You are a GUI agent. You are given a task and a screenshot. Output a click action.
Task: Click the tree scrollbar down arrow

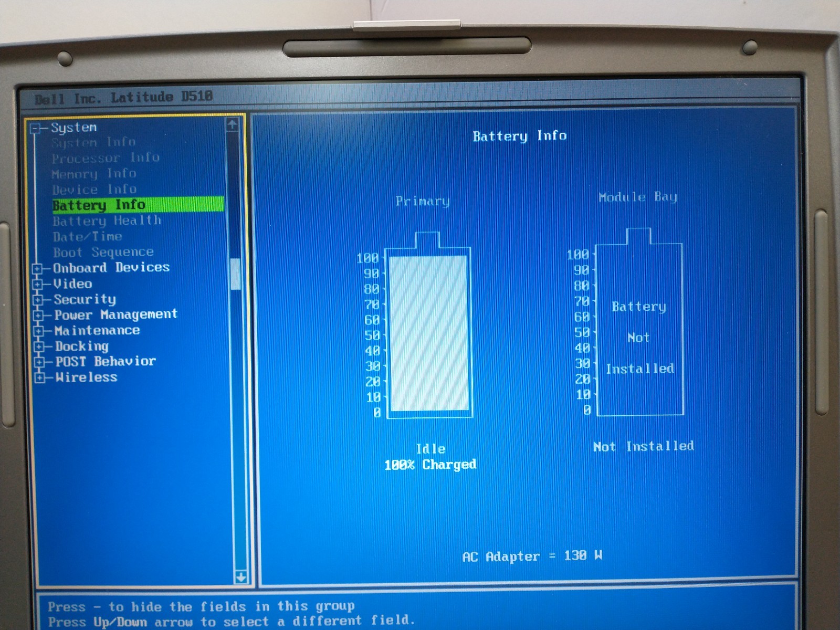(240, 577)
